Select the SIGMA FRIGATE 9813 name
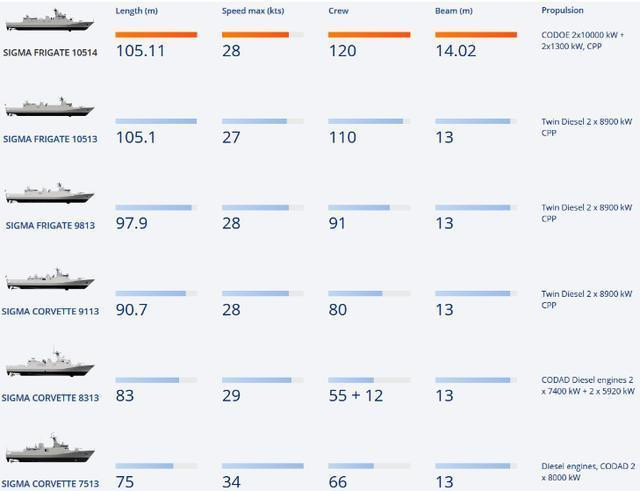Viewport: 640px width, 491px height. (x=50, y=225)
